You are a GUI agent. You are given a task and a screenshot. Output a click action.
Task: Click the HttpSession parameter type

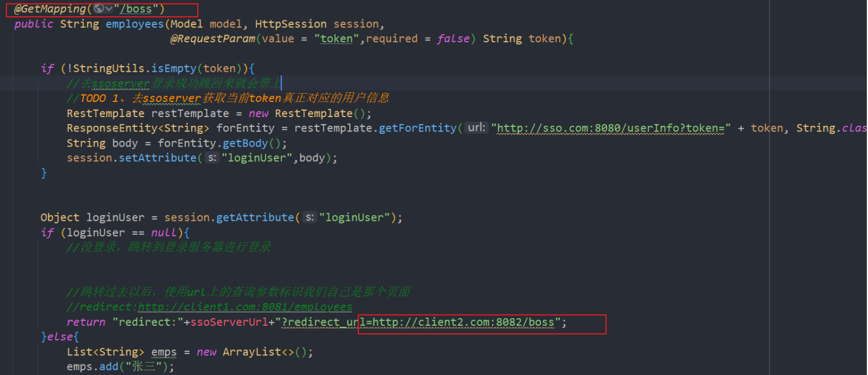pos(290,24)
